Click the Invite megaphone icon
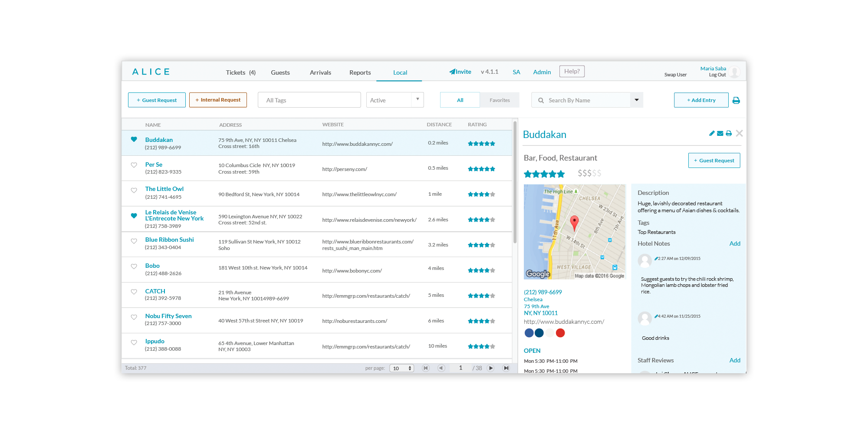The image size is (868, 434). [x=452, y=71]
